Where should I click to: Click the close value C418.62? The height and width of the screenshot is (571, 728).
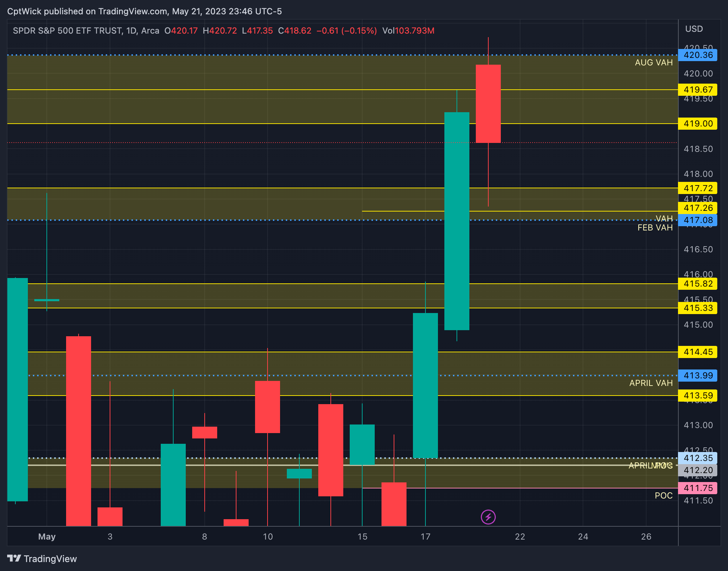(x=295, y=31)
